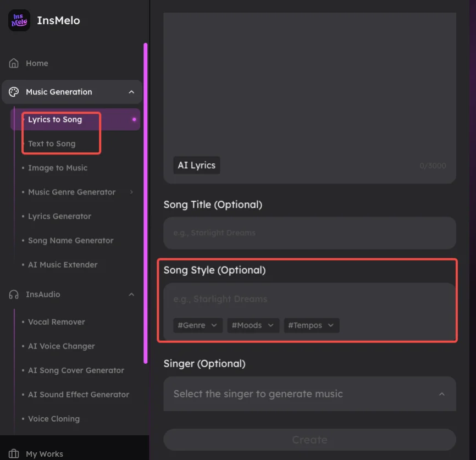Click the InsAudio headphones icon
The image size is (476, 460).
(12, 294)
